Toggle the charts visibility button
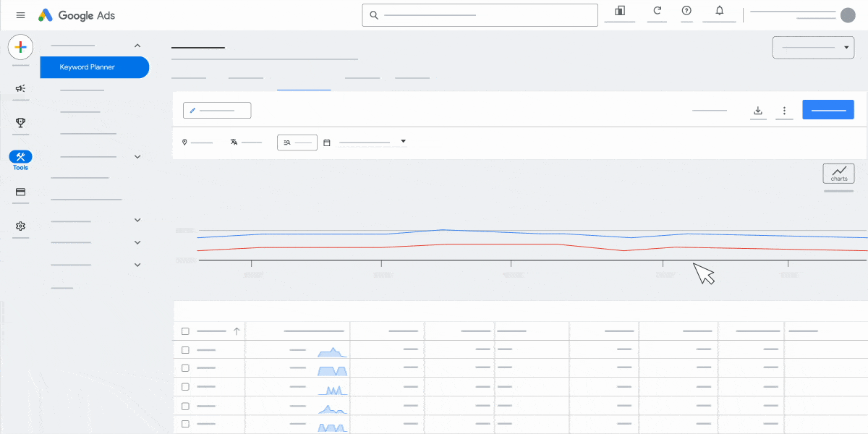Viewport: 868px width, 434px height. point(838,173)
